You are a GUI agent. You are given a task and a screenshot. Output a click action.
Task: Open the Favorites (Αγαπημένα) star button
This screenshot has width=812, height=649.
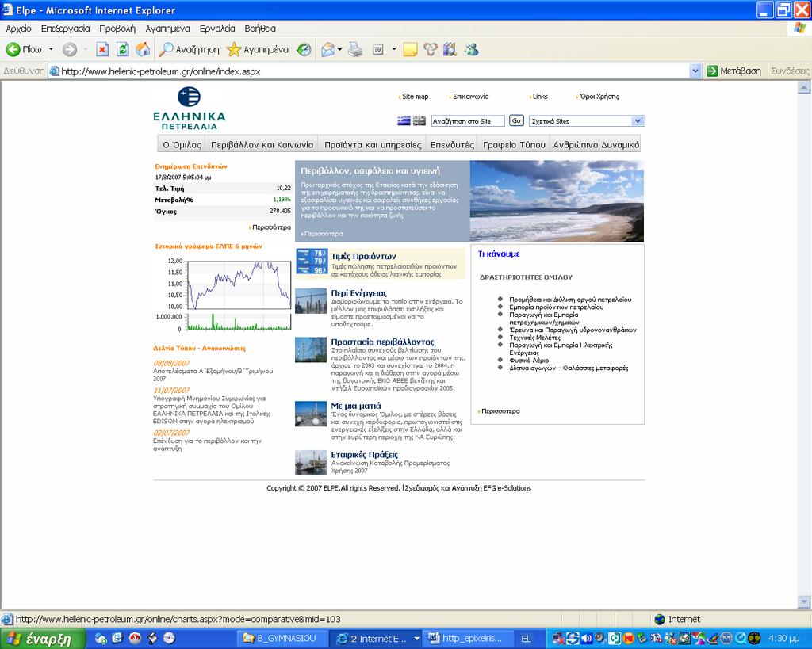(258, 50)
